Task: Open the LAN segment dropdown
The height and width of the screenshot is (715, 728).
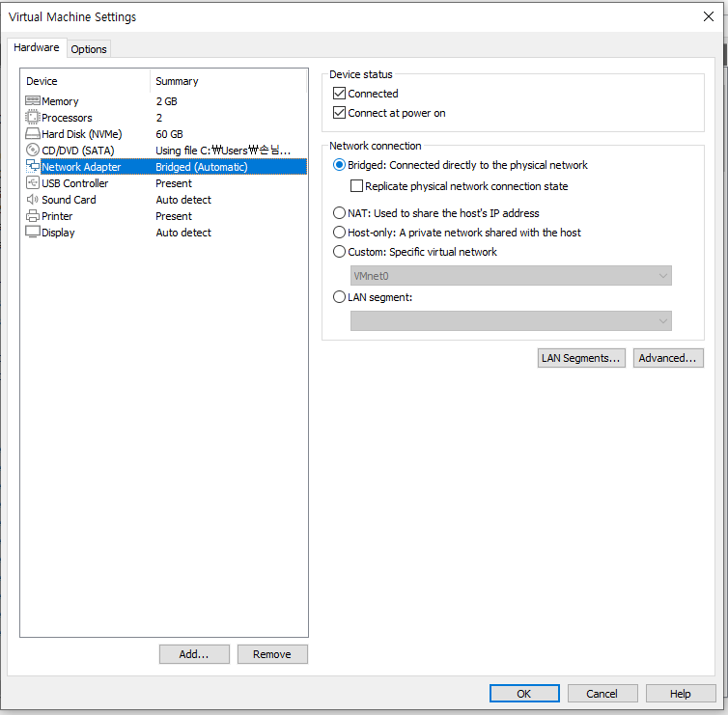Action: pyautogui.click(x=511, y=320)
